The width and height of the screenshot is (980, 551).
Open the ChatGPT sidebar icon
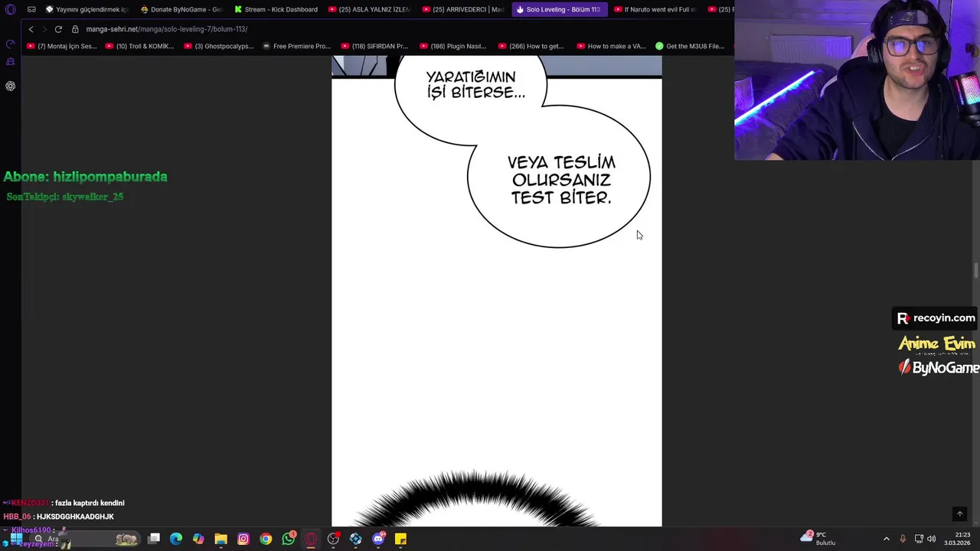[x=10, y=86]
